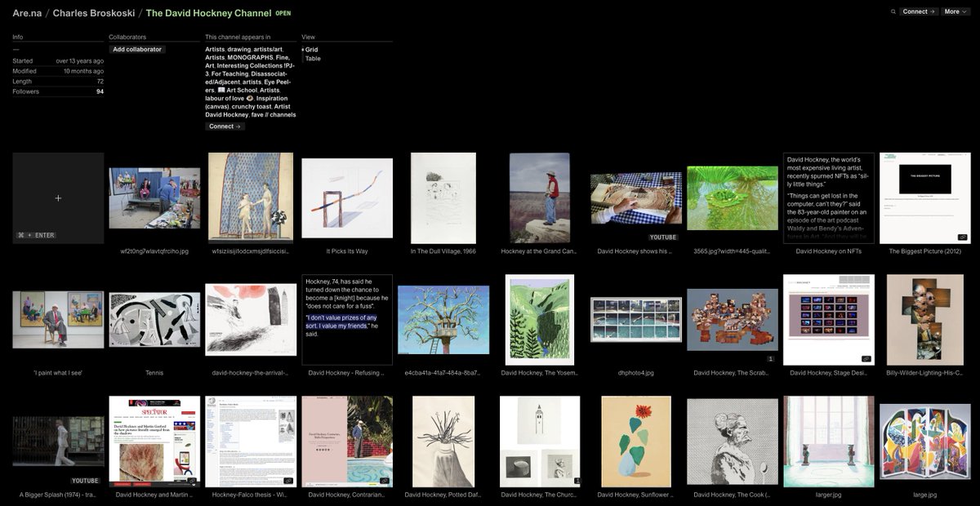Open 'In The Dull Village, 1966' block

443,198
